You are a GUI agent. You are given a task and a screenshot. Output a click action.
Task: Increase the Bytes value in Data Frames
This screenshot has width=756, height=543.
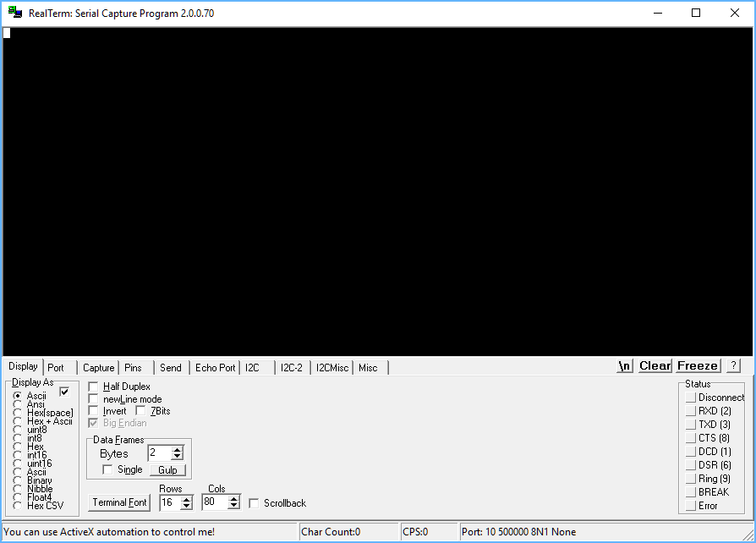click(x=176, y=449)
